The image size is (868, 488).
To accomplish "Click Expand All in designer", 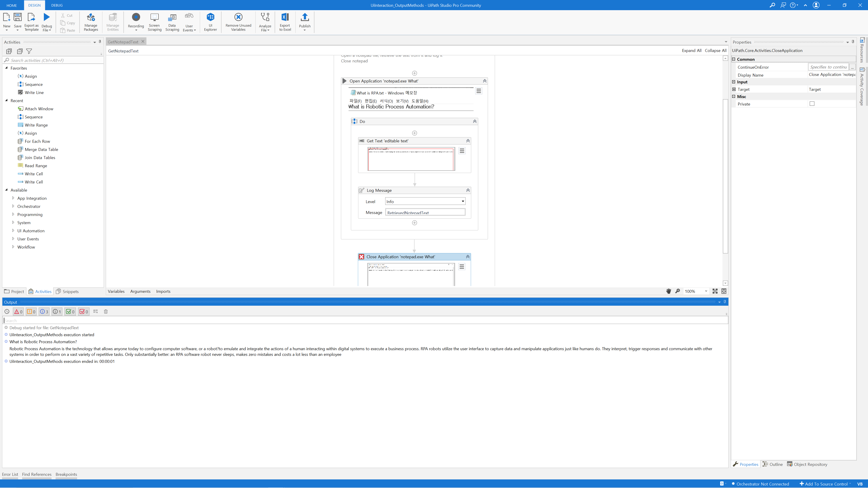I will click(691, 51).
